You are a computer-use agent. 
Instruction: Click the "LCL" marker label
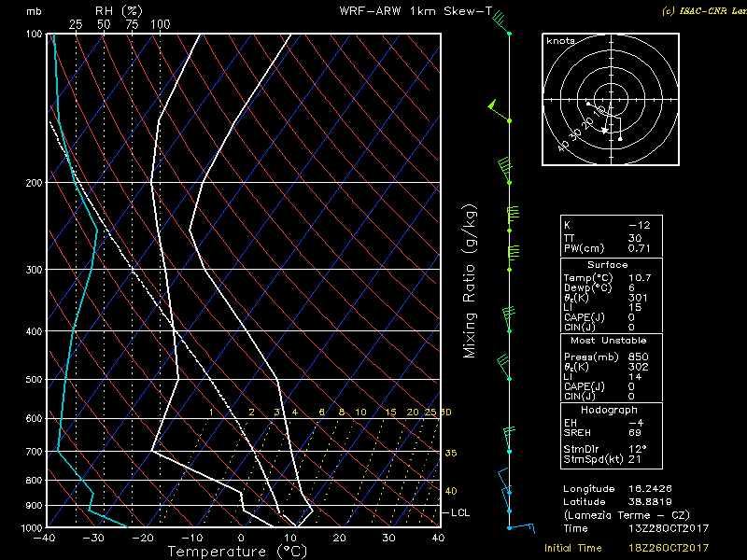pos(460,512)
